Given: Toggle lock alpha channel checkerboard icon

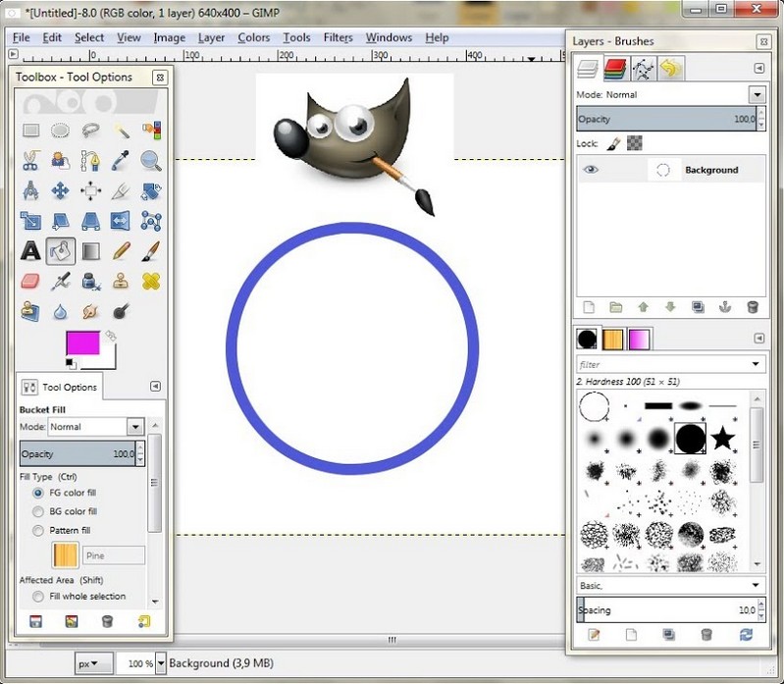Looking at the screenshot, I should (x=635, y=143).
